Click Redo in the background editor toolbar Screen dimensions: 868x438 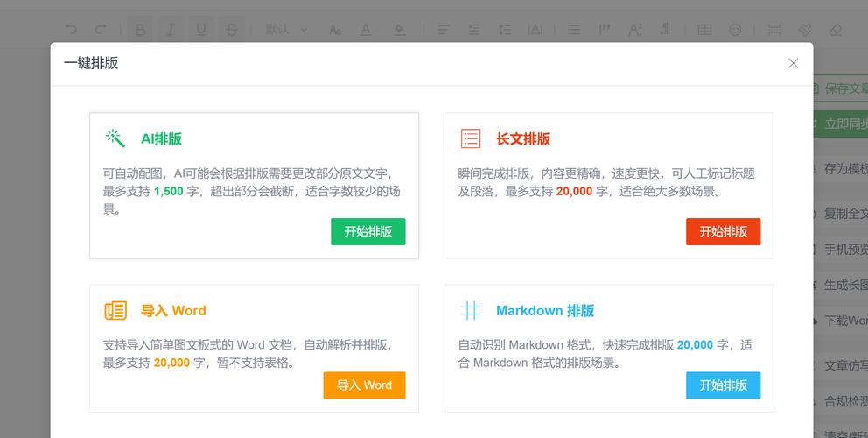(101, 30)
